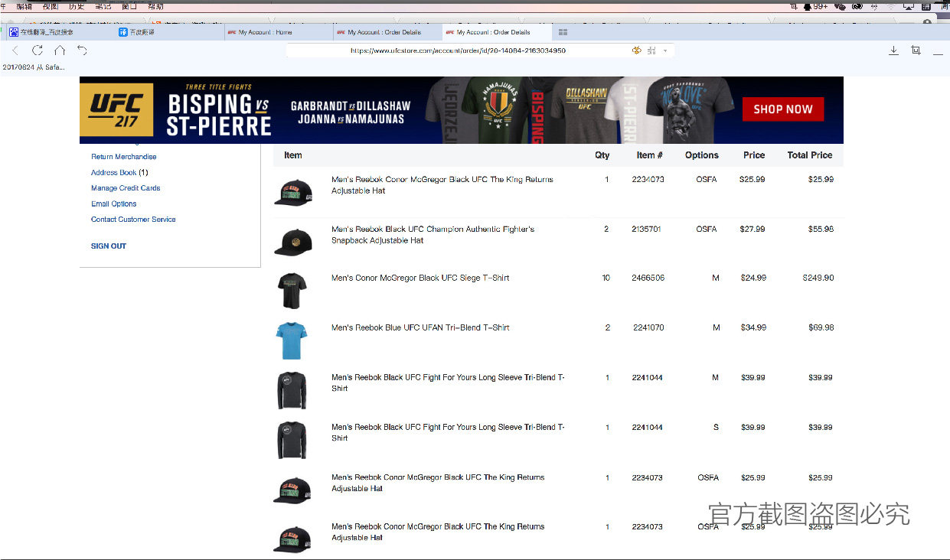This screenshot has width=950, height=560.
Task: Switch to the 百度翻译 tab
Action: click(x=169, y=32)
